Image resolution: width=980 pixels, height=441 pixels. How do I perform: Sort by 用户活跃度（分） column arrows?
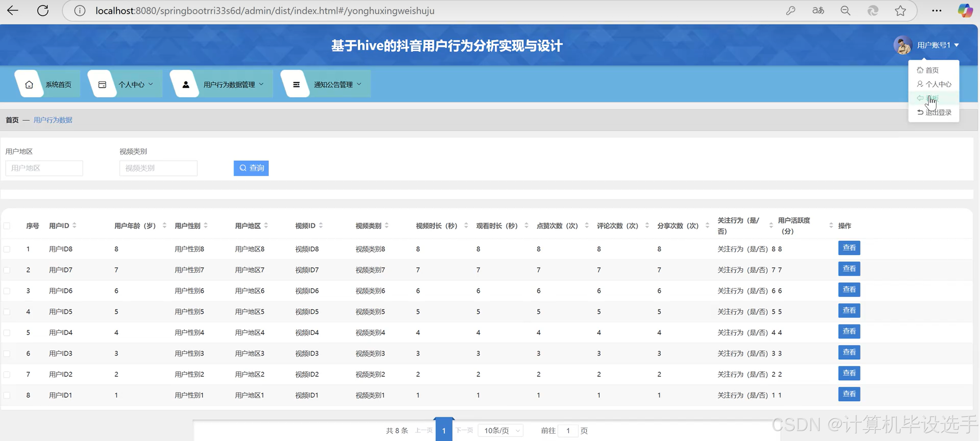pyautogui.click(x=831, y=225)
